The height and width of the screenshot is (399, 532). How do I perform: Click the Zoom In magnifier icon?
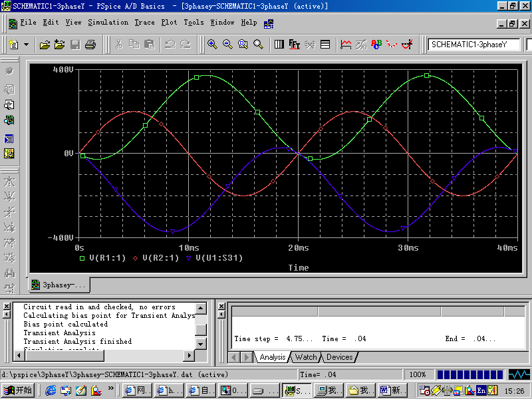click(212, 44)
